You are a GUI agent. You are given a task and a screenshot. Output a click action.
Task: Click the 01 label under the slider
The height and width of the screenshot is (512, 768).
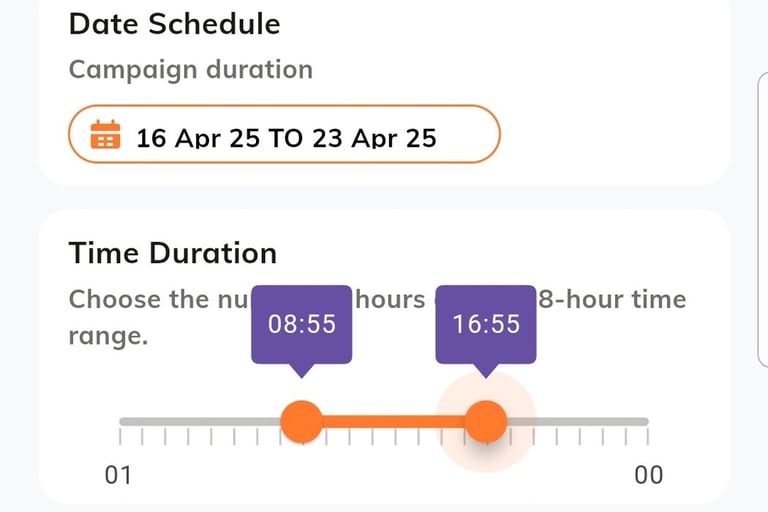[x=118, y=475]
